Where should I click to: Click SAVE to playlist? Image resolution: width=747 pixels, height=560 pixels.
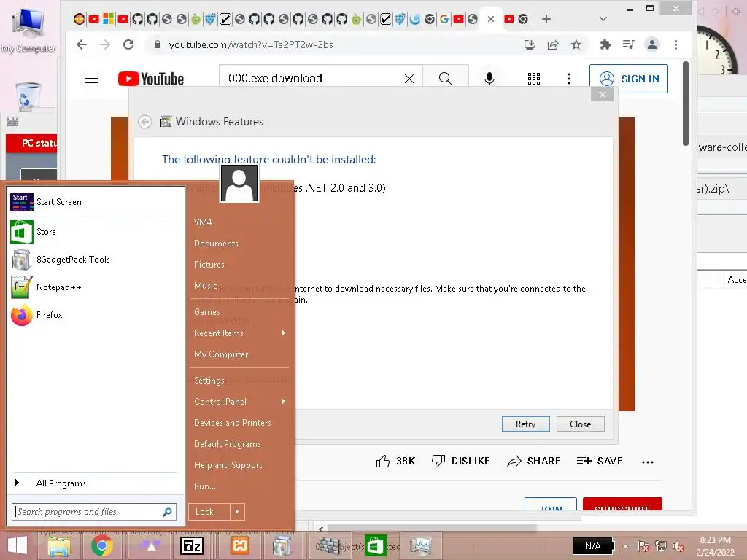tap(600, 461)
